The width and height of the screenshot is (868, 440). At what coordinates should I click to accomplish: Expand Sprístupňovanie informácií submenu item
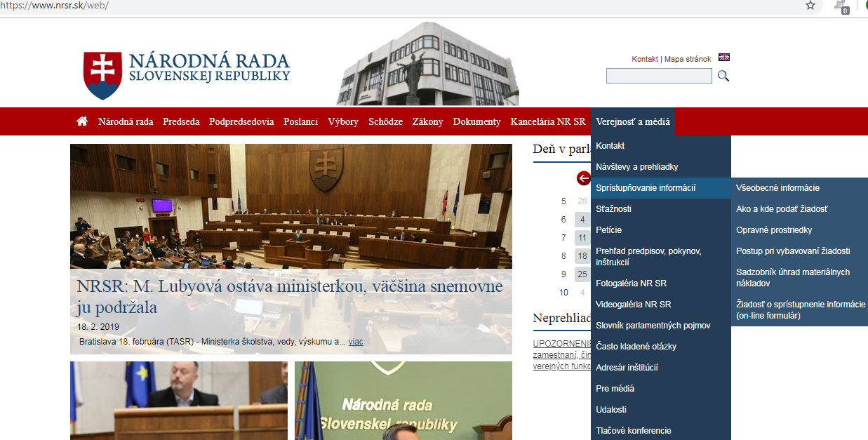tap(661, 188)
